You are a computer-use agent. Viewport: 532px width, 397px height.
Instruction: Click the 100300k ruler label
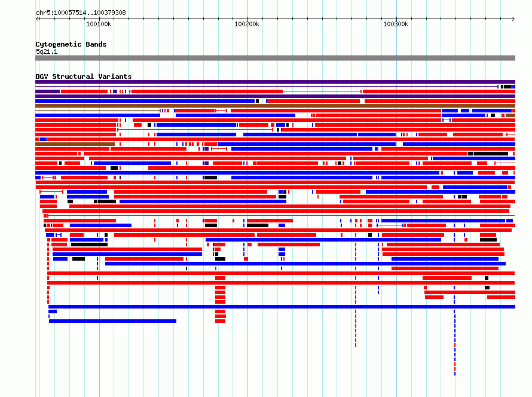[x=396, y=24]
